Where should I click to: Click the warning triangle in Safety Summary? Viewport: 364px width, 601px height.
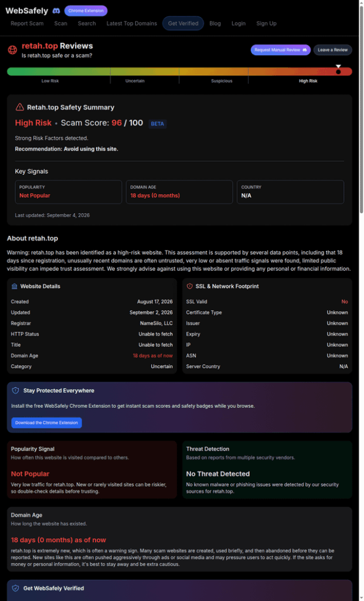click(x=19, y=107)
